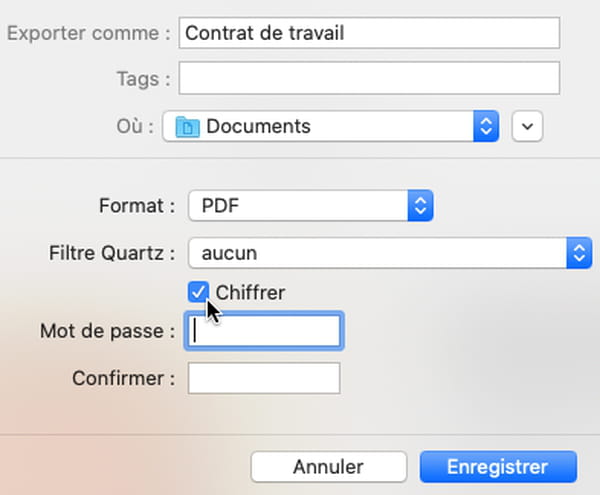Focus the Mot de passe field

tap(264, 331)
